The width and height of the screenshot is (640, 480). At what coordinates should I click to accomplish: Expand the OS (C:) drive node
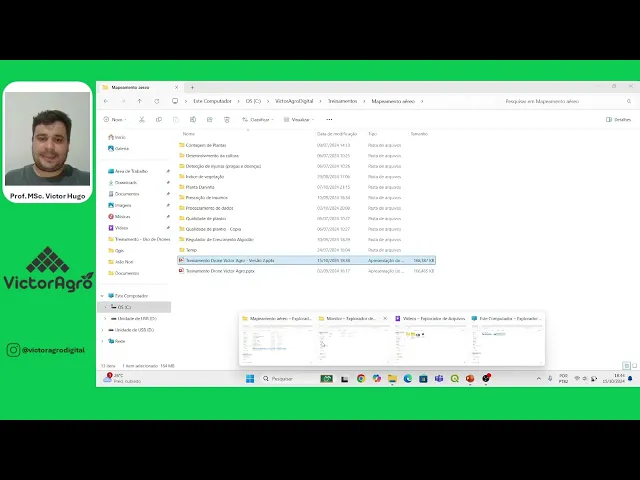pyautogui.click(x=105, y=307)
